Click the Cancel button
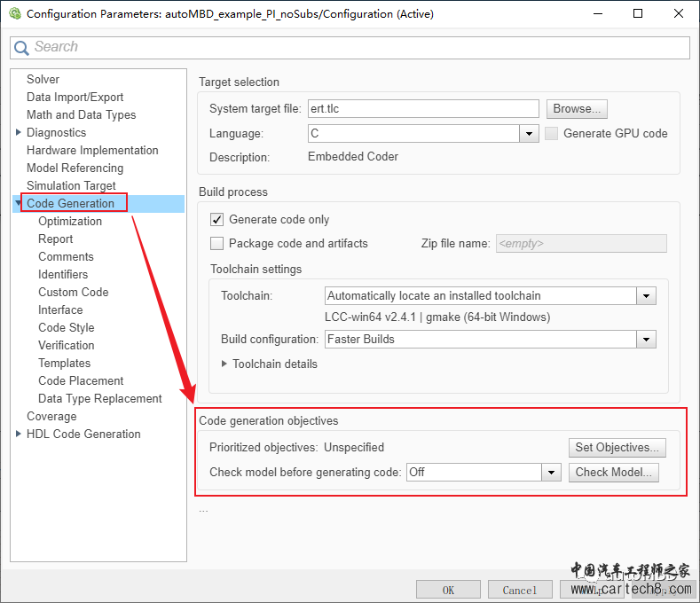Image resolution: width=700 pixels, height=603 pixels. coord(520,590)
